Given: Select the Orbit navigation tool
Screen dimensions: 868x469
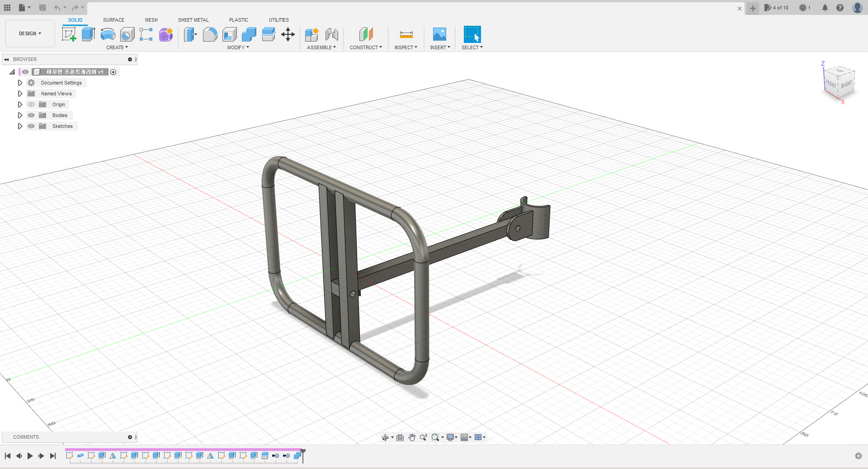Looking at the screenshot, I should coord(385,437).
